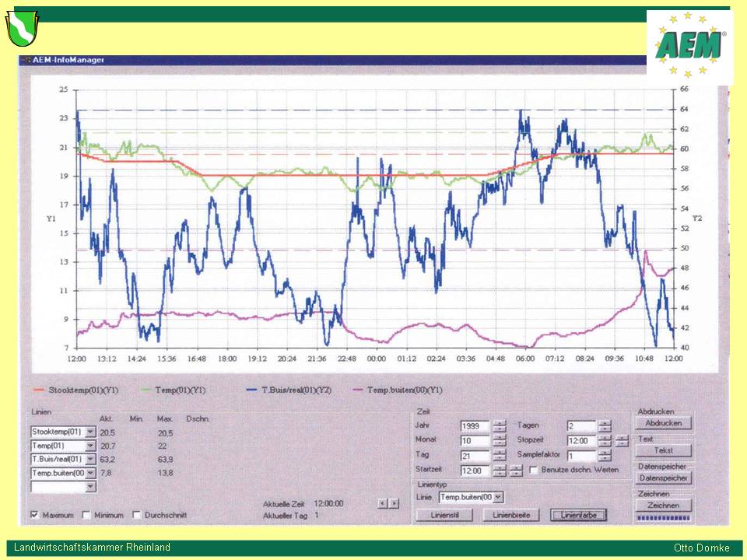Uncheck the Maximum checkbox
Image resolution: width=747 pixels, height=560 pixels.
(35, 515)
